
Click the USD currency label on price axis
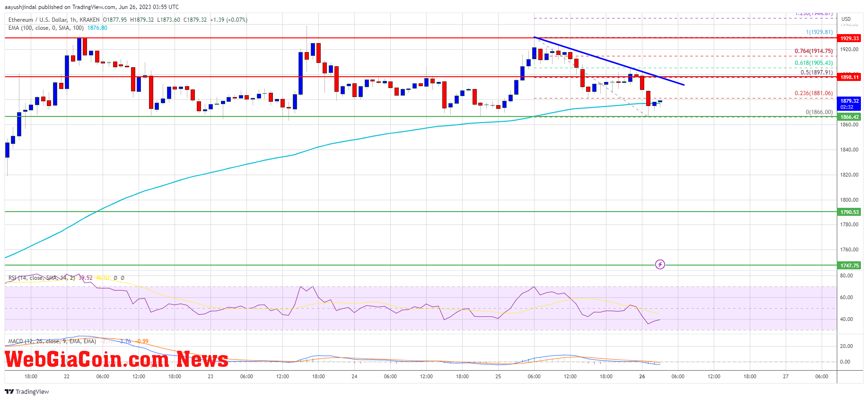click(846, 19)
